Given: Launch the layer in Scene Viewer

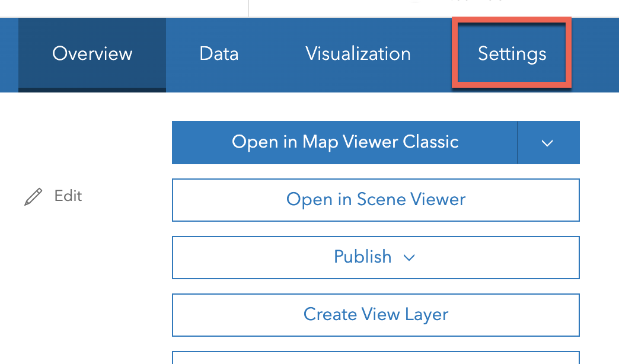Looking at the screenshot, I should (375, 200).
